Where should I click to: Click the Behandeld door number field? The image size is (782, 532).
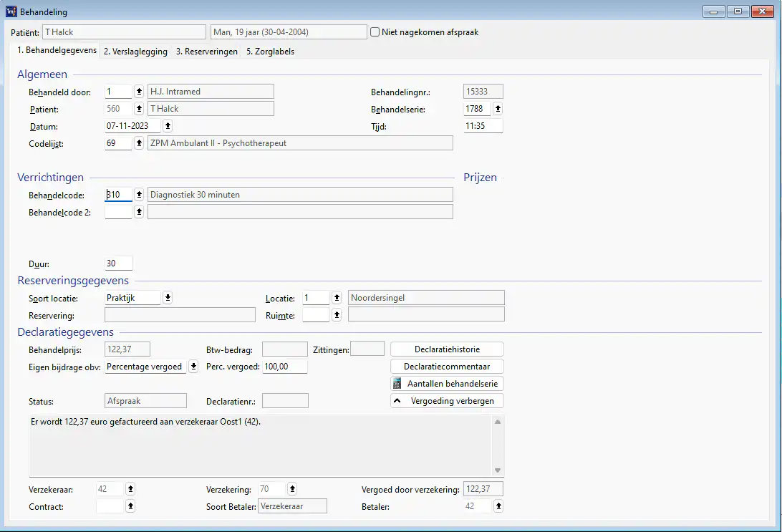point(118,92)
